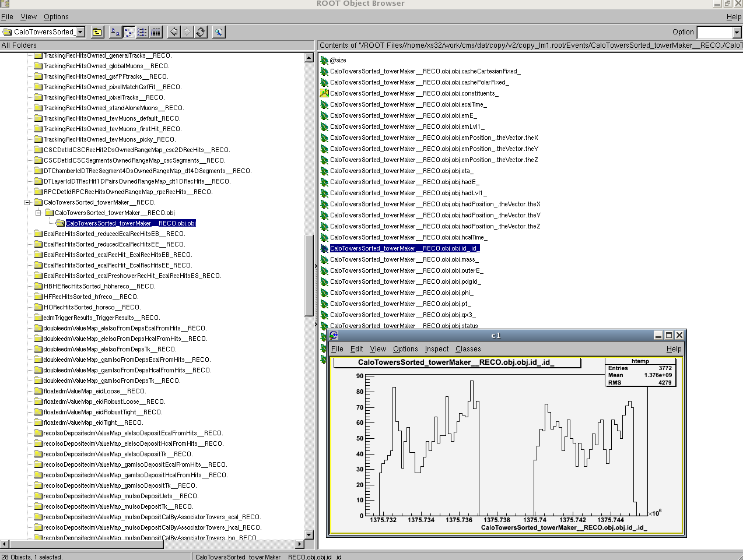The width and height of the screenshot is (743, 560).
Task: Click the back navigation arrow icon
Action: click(174, 32)
